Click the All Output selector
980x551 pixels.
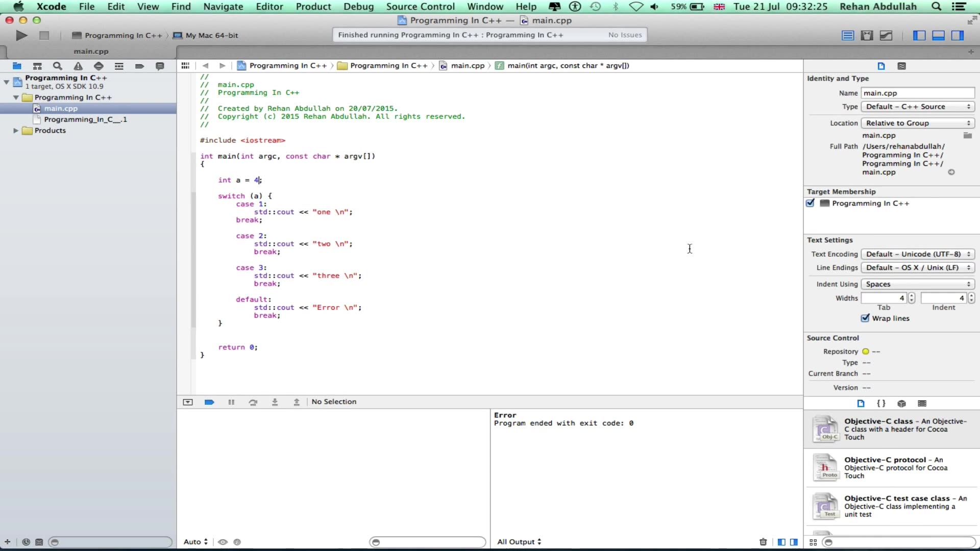point(519,542)
